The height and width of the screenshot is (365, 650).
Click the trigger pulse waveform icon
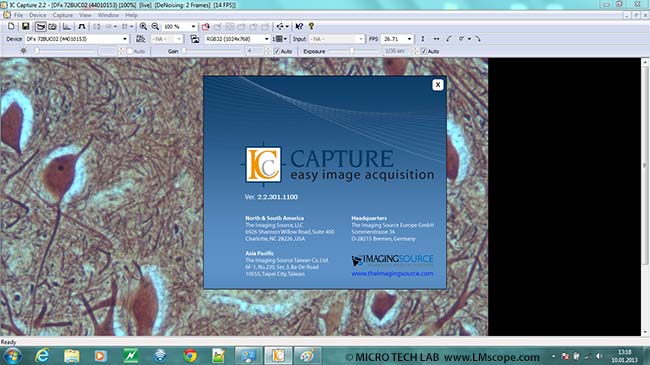click(x=82, y=27)
